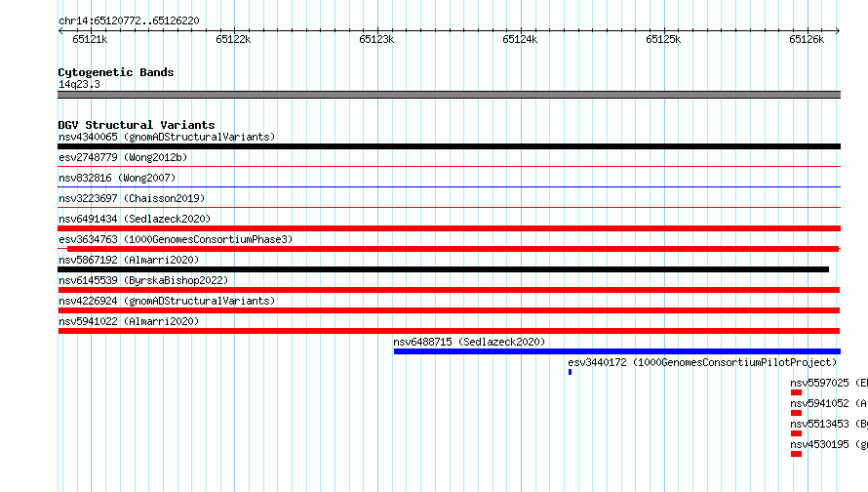Click the red bar for esv3634763
Image resolution: width=868 pixels, height=492 pixels.
(453, 249)
